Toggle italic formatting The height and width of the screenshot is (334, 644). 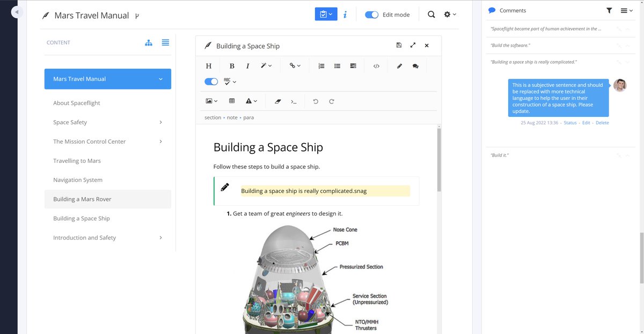(x=247, y=66)
